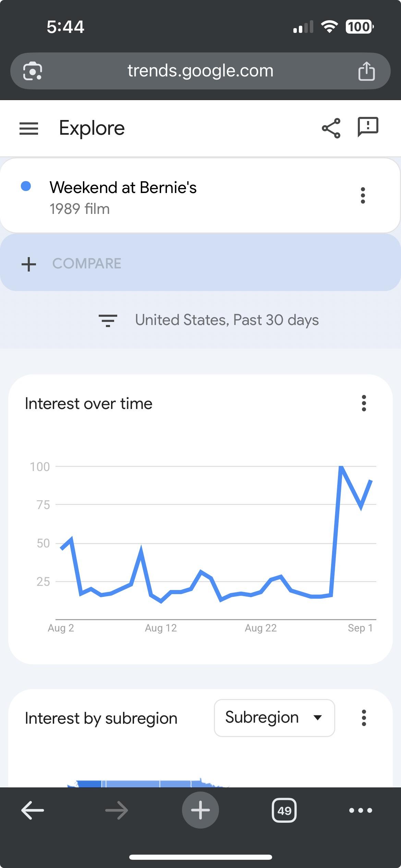The height and width of the screenshot is (868, 401).
Task: Expand the Subregion dropdown
Action: [x=274, y=718]
